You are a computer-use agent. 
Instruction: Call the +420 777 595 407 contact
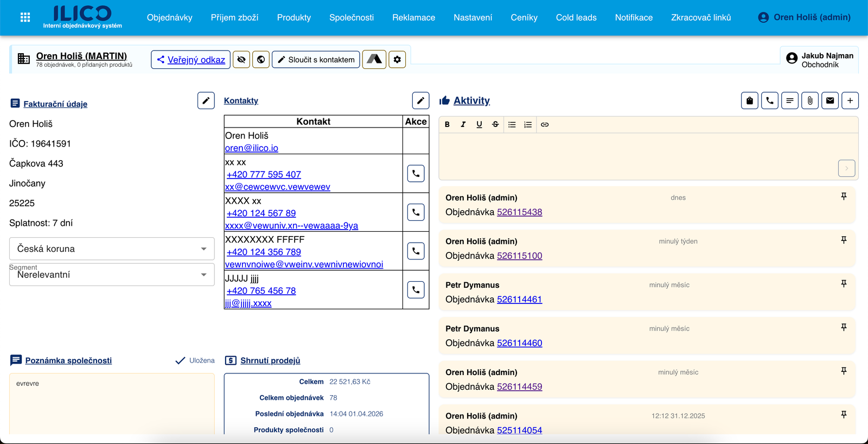416,174
